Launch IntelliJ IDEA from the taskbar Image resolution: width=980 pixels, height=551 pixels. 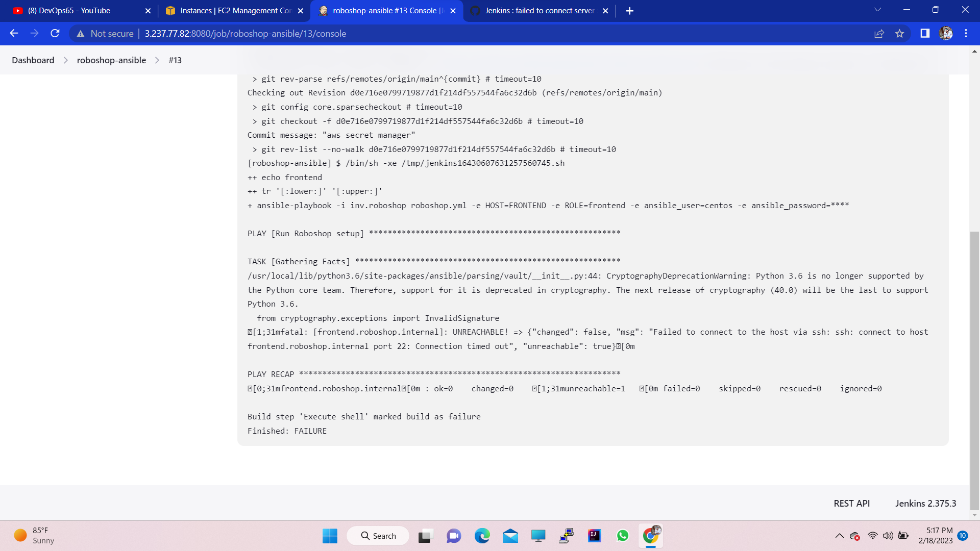(x=594, y=536)
